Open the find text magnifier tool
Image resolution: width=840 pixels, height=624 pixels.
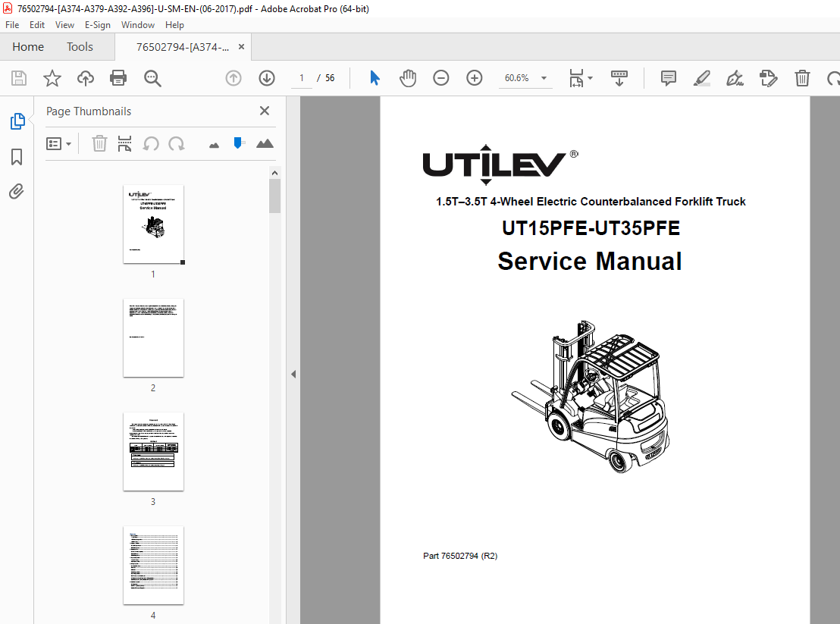152,78
